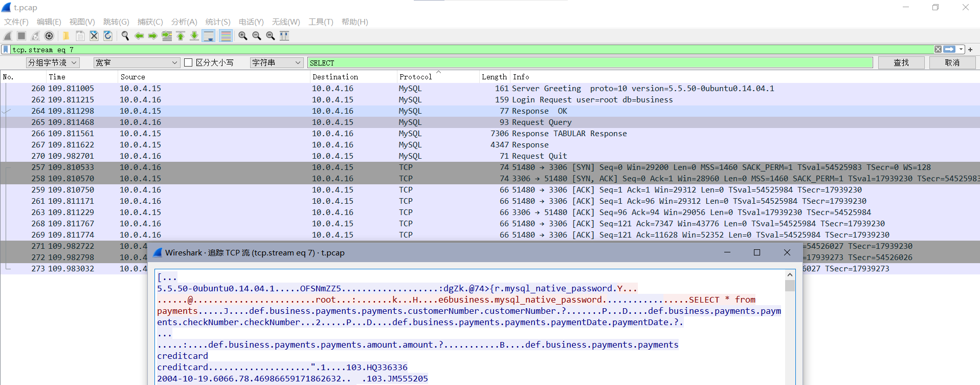Select packet 262 Login Request row
The height and width of the screenshot is (385, 980).
[490, 100]
